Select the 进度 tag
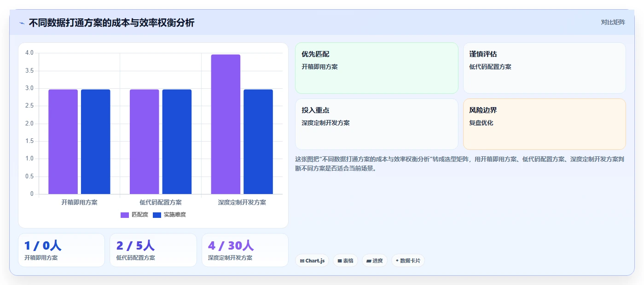644x285 pixels. (375, 261)
